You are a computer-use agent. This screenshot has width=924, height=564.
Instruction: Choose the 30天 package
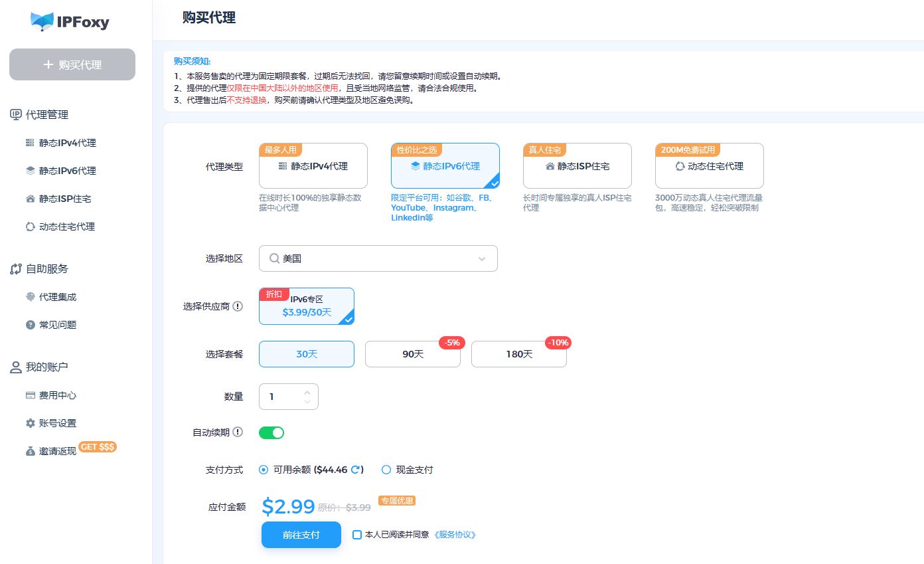click(306, 354)
